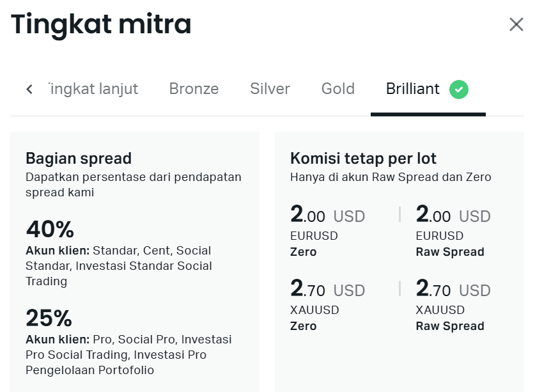Open the Gold tier tab
This screenshot has width=535, height=392.
click(337, 90)
